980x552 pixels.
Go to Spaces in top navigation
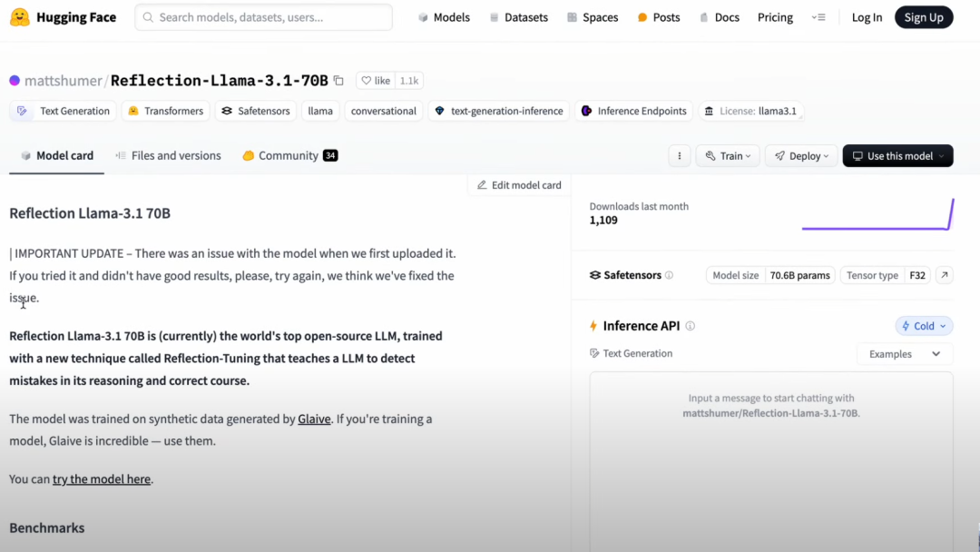tap(593, 17)
